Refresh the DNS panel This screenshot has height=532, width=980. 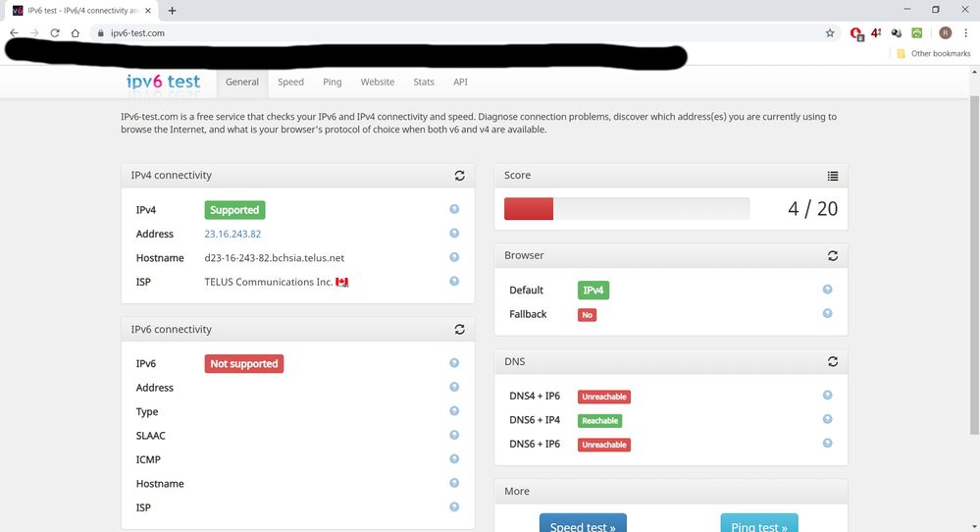[x=833, y=361]
